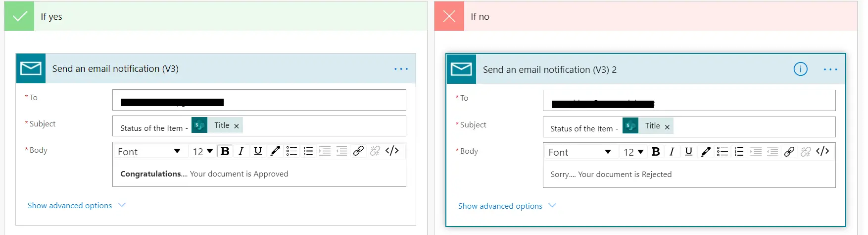Open font size 12 dropdown in Rejected email
This screenshot has height=235, width=868.
633,152
